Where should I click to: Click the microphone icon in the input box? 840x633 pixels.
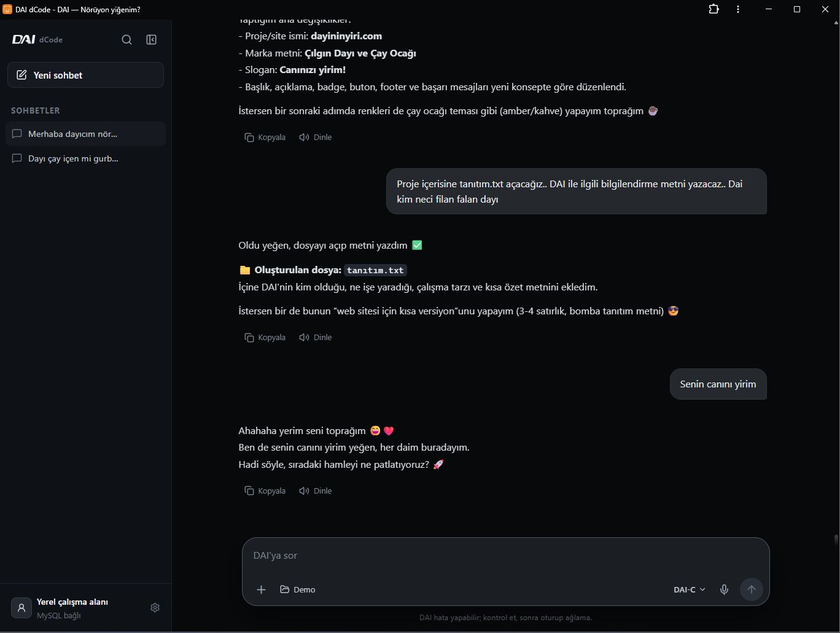point(725,589)
